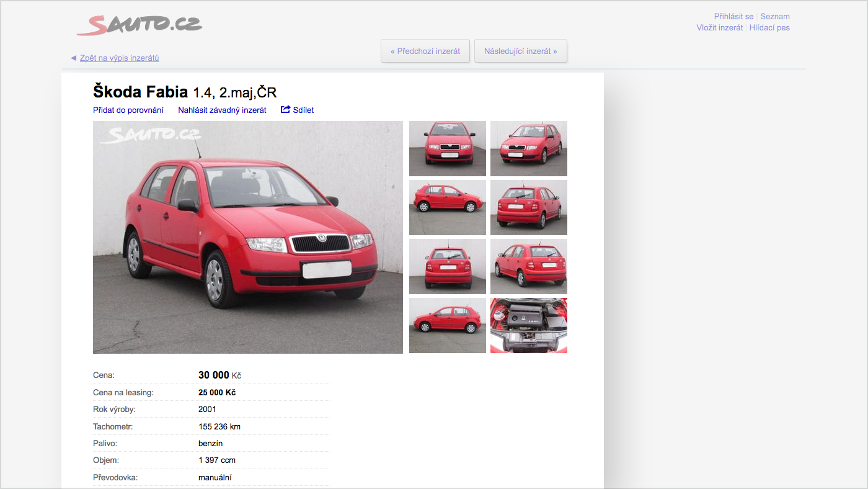
Task: Select thumbnail showing car straight from the front
Action: click(448, 148)
